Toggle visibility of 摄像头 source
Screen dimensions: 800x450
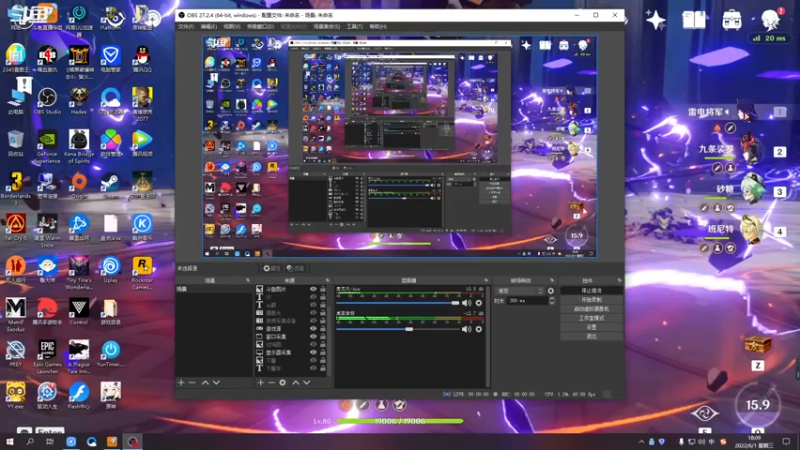[x=313, y=313]
